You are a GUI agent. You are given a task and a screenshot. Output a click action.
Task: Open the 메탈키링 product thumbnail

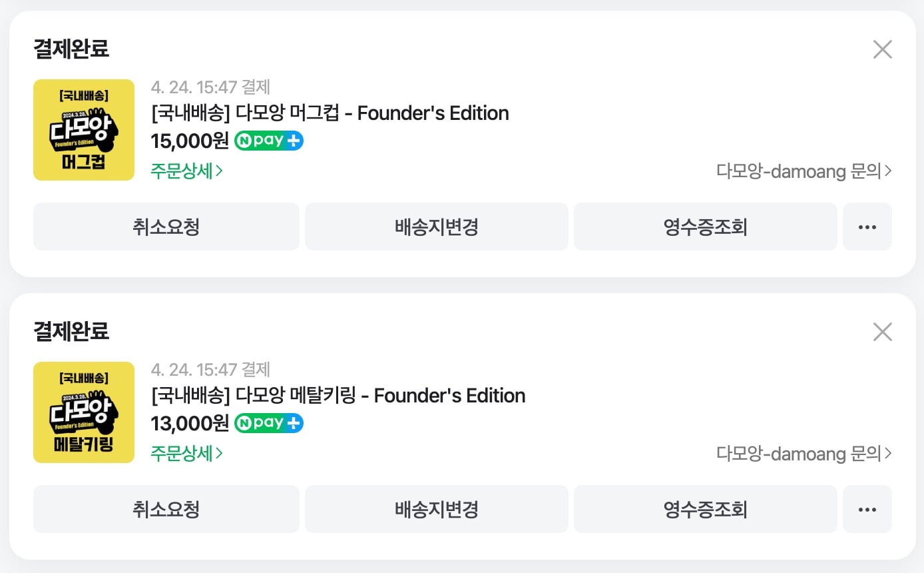(x=84, y=412)
